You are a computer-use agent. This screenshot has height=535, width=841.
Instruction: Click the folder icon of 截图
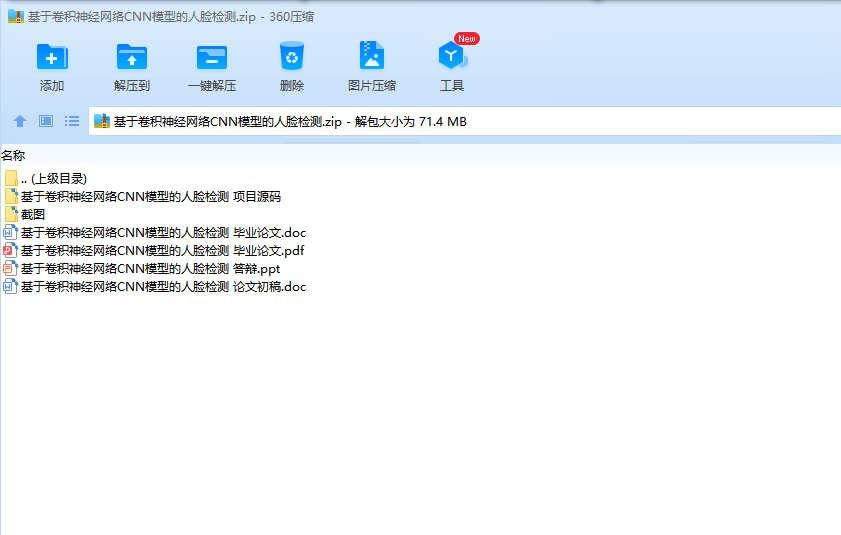(x=11, y=214)
